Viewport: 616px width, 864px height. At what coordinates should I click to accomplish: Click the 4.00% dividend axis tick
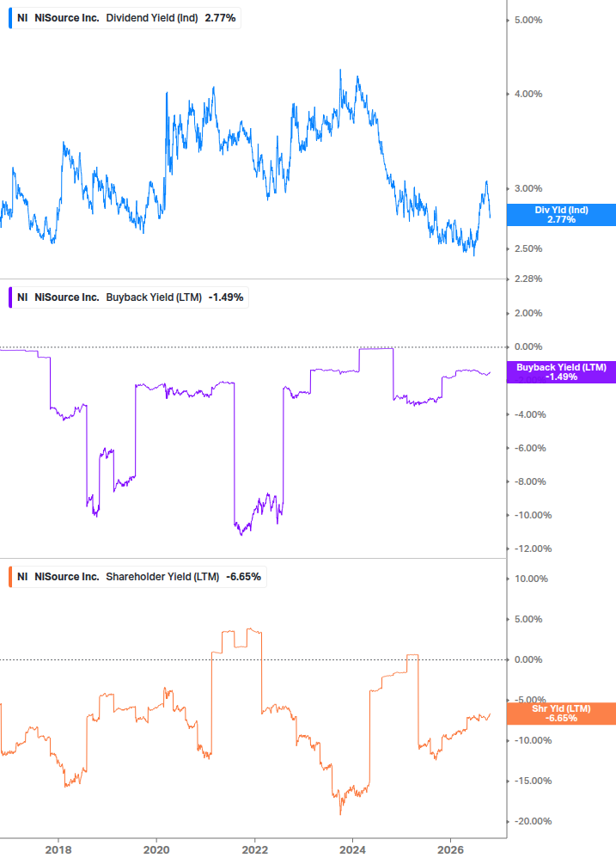pyautogui.click(x=528, y=95)
